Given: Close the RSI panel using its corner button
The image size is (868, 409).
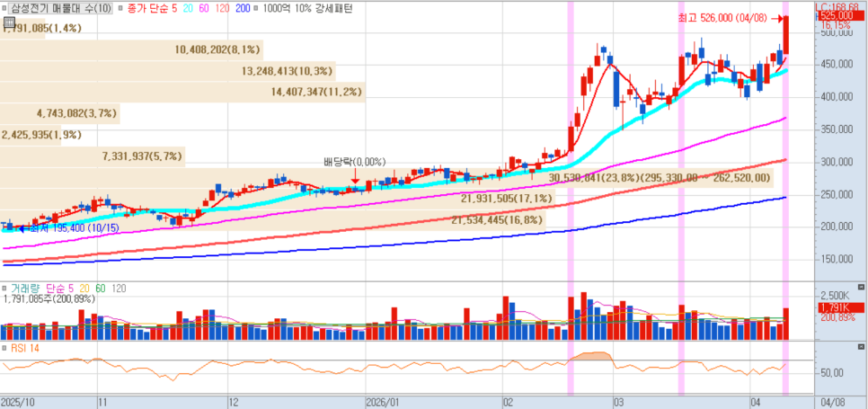Looking at the screenshot, I should [860, 346].
